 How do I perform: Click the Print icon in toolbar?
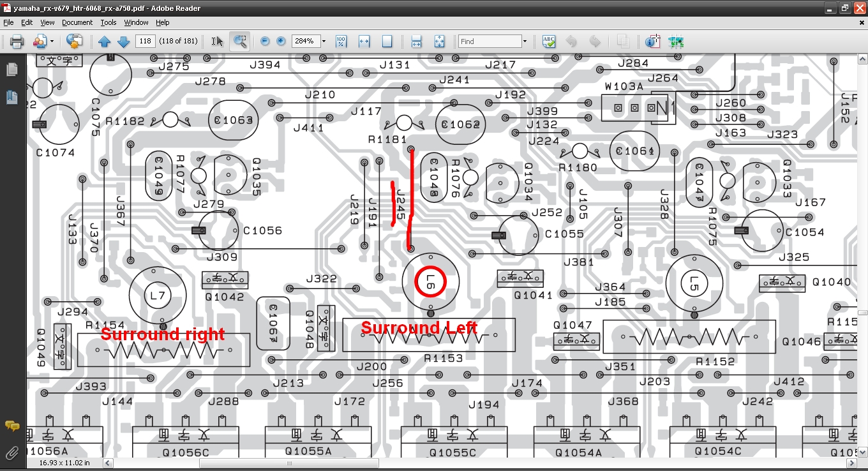[17, 41]
